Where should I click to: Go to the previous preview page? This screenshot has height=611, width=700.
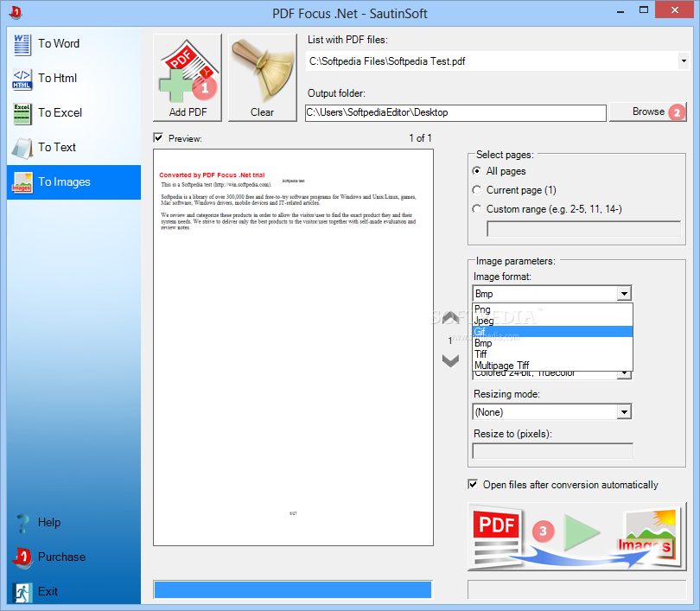(x=450, y=317)
